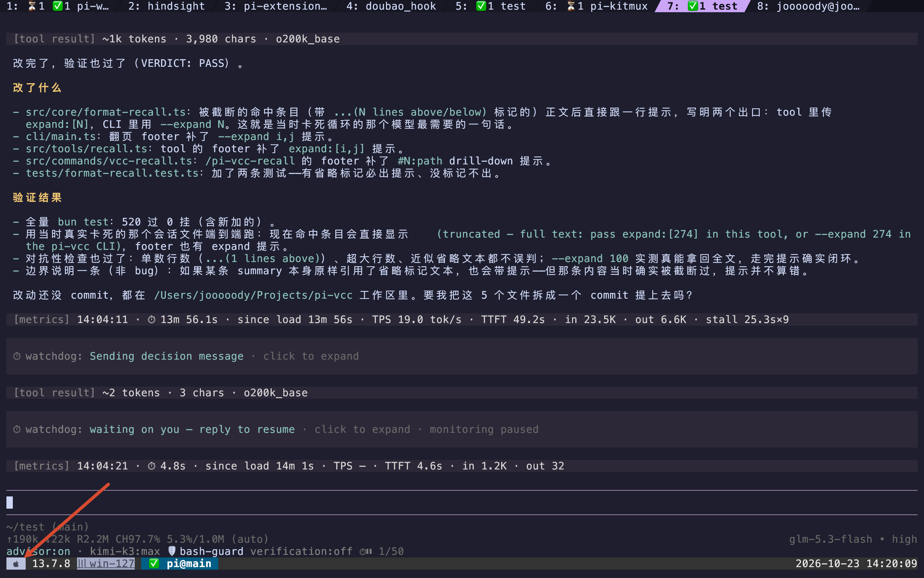
Task: Click the cli/main.ts file path
Action: coord(61,136)
